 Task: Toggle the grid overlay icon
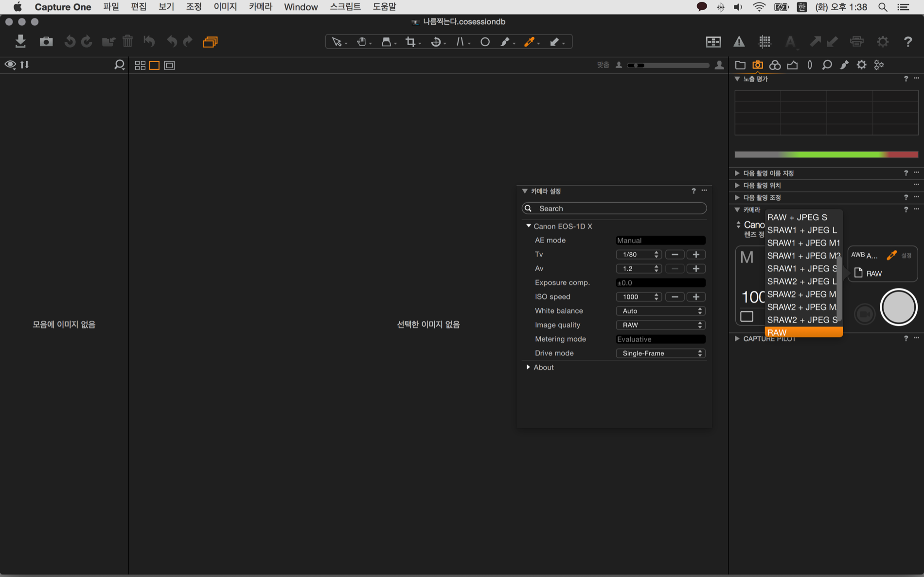tap(764, 42)
